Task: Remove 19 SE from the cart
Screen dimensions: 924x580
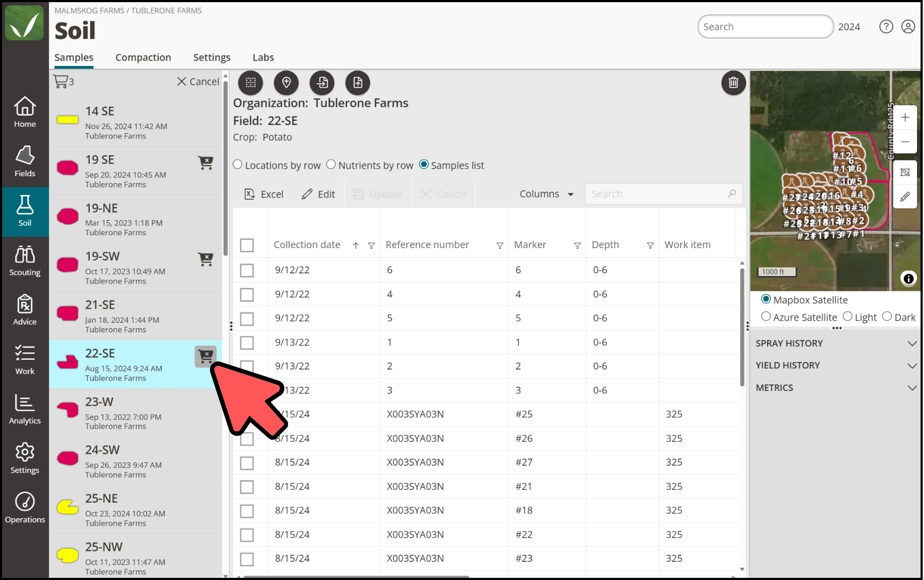Action: point(206,162)
